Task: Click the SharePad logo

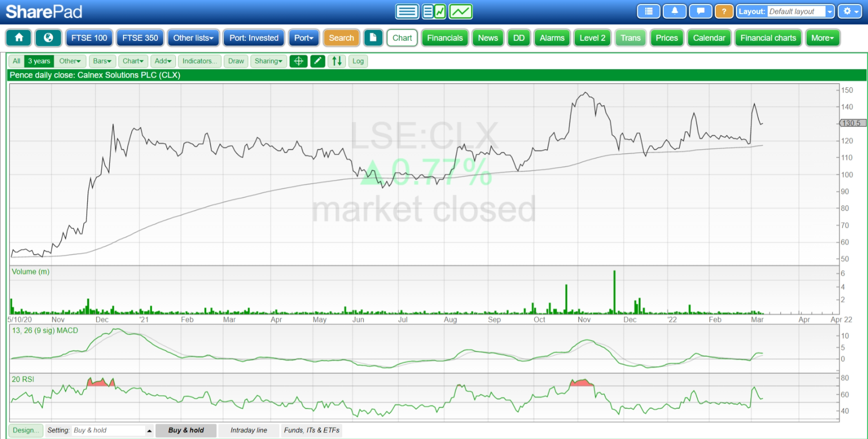Action: tap(44, 12)
